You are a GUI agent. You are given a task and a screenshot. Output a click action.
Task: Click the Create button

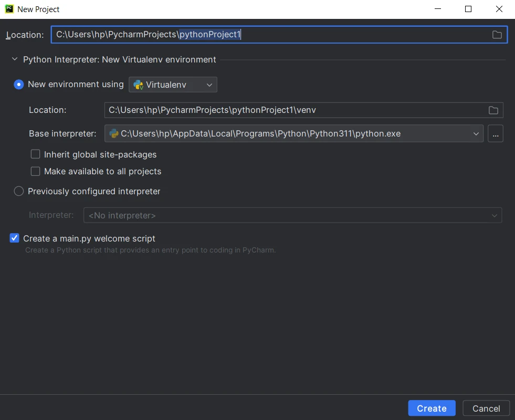(x=432, y=408)
